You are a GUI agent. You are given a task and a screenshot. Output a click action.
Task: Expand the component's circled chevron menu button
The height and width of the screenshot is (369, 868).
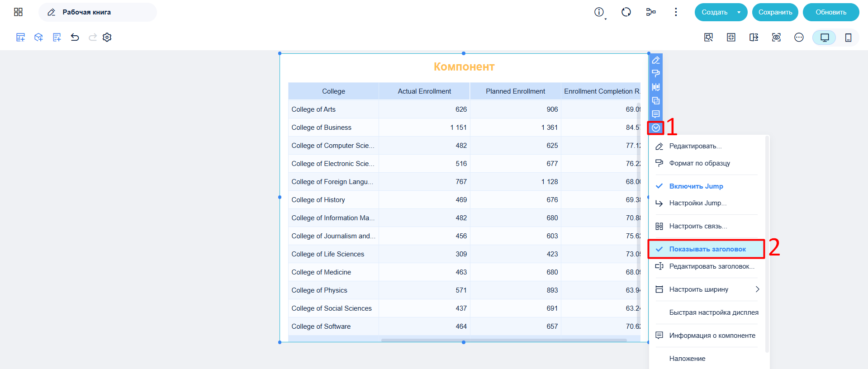coord(656,128)
